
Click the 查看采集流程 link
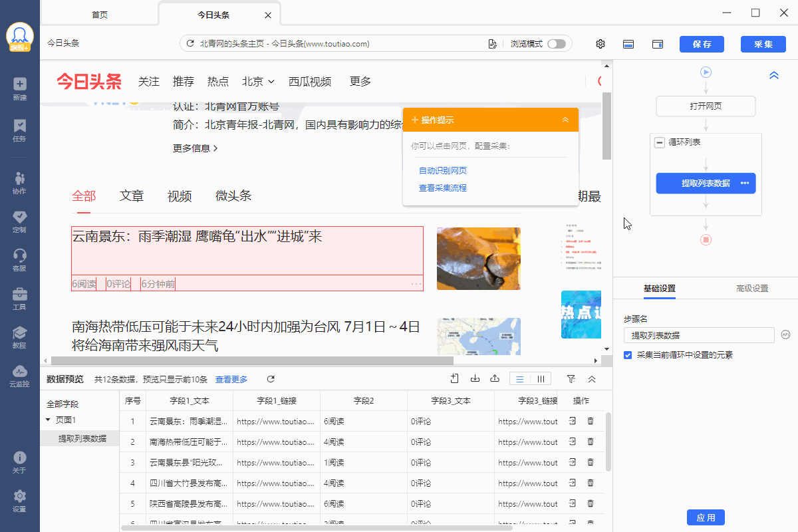[x=443, y=188]
